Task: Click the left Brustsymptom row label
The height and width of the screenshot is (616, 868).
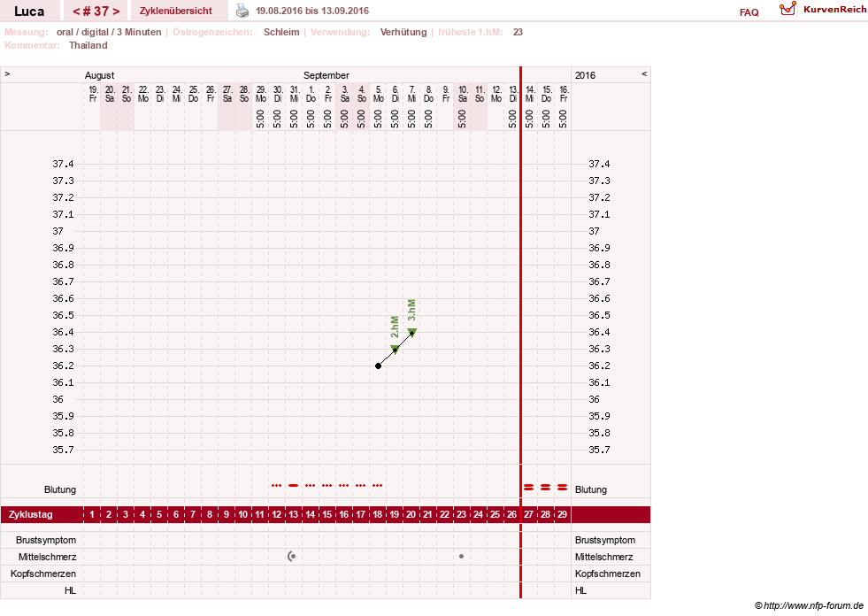Action: coord(46,540)
